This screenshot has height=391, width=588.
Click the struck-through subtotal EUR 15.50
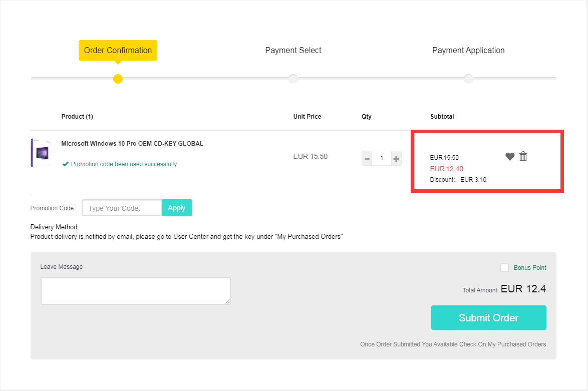click(x=444, y=157)
